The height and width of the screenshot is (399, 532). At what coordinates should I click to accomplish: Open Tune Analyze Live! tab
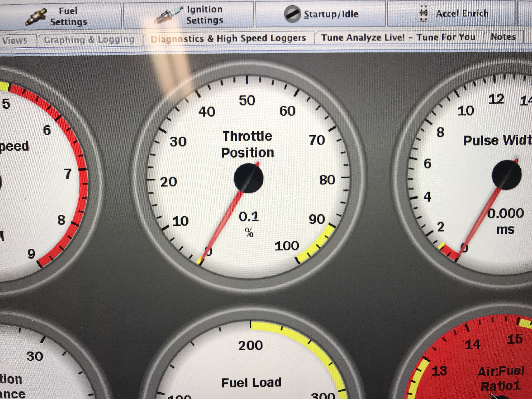(x=398, y=37)
